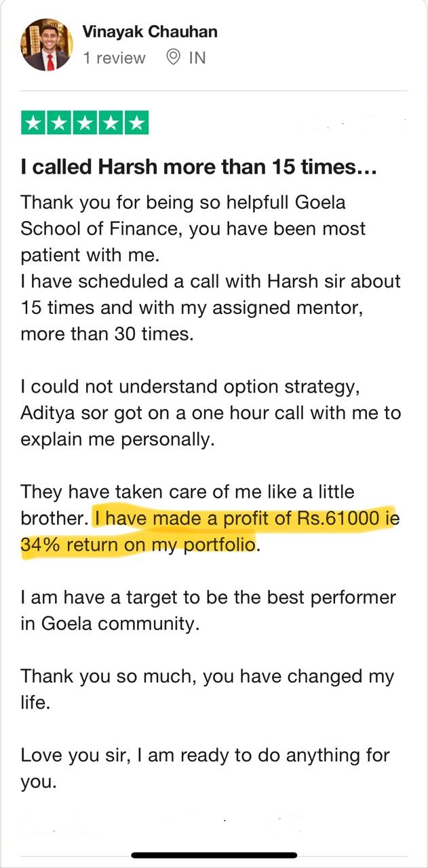
Task: Click the "Love you sir" closing paragraph
Action: pos(205,768)
